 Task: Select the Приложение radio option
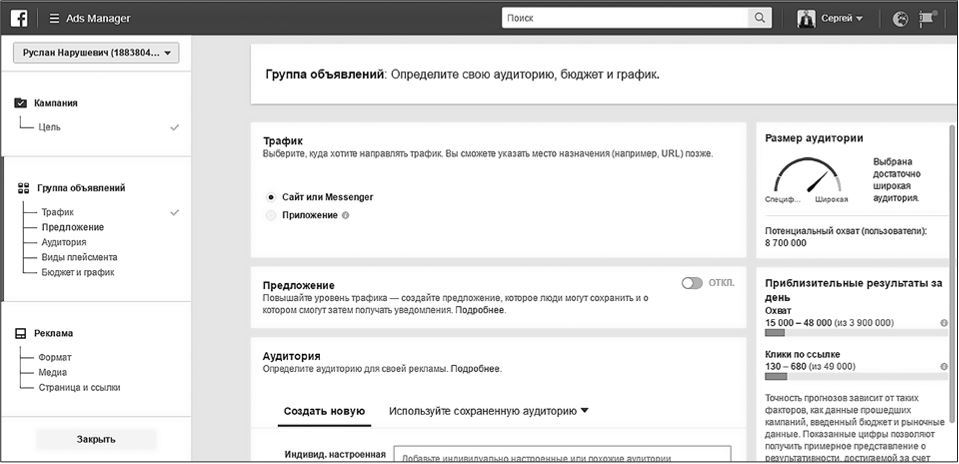[x=271, y=215]
